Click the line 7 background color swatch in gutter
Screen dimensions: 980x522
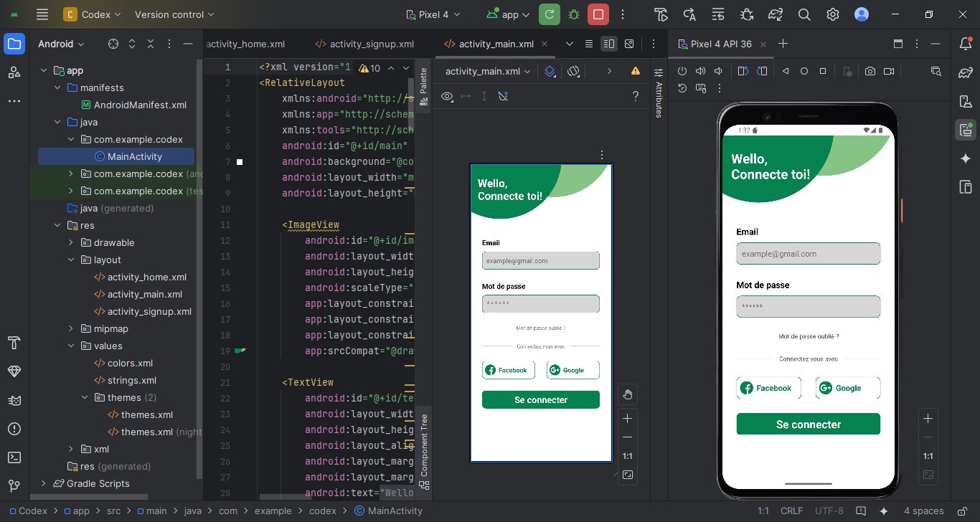tap(240, 162)
